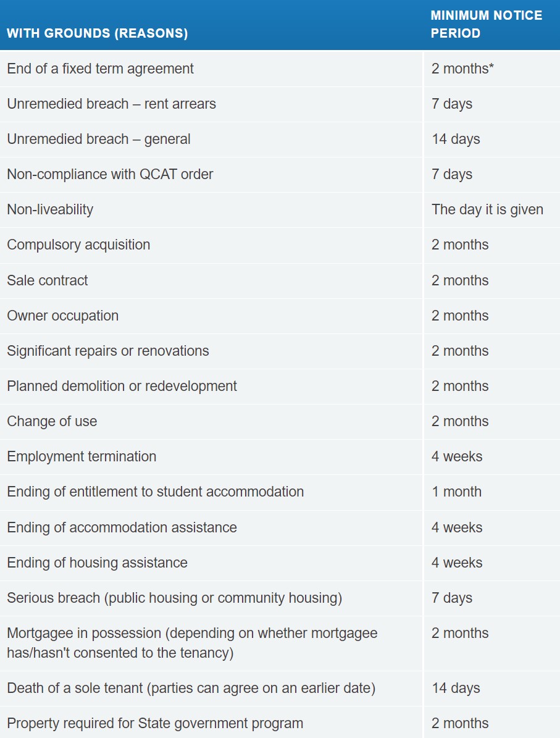Click the 'Change of use' entry
560x738 pixels.
[52, 421]
